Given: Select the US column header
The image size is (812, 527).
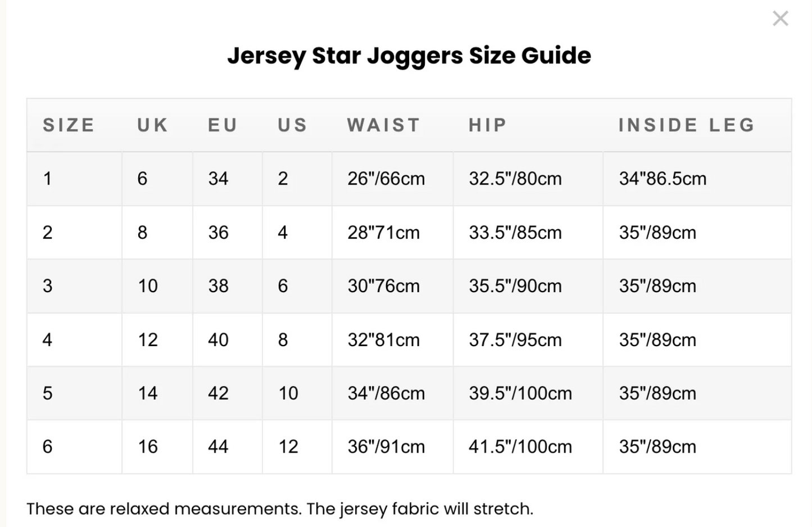Looking at the screenshot, I should (x=292, y=125).
